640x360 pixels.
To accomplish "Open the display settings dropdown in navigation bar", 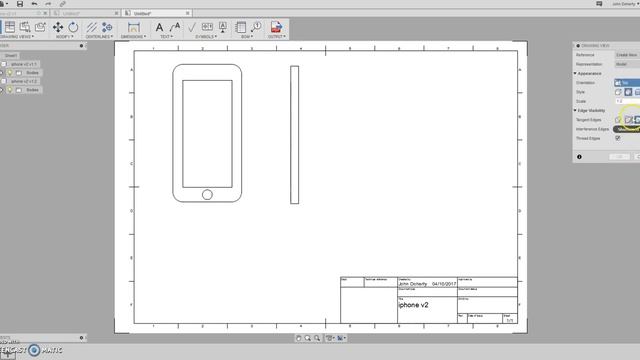I will coord(330,338).
